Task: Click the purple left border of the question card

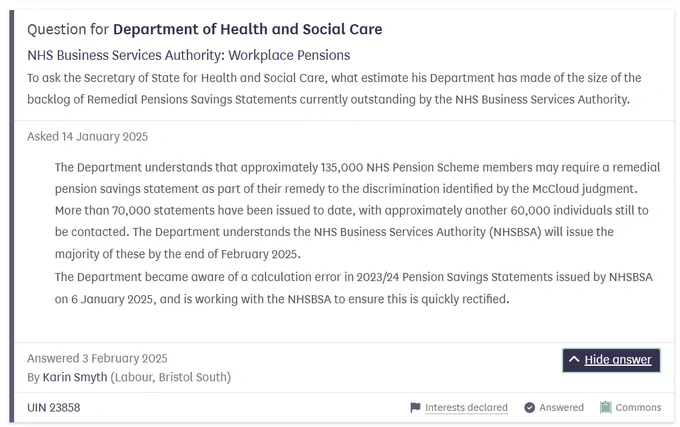Action: coord(12,216)
